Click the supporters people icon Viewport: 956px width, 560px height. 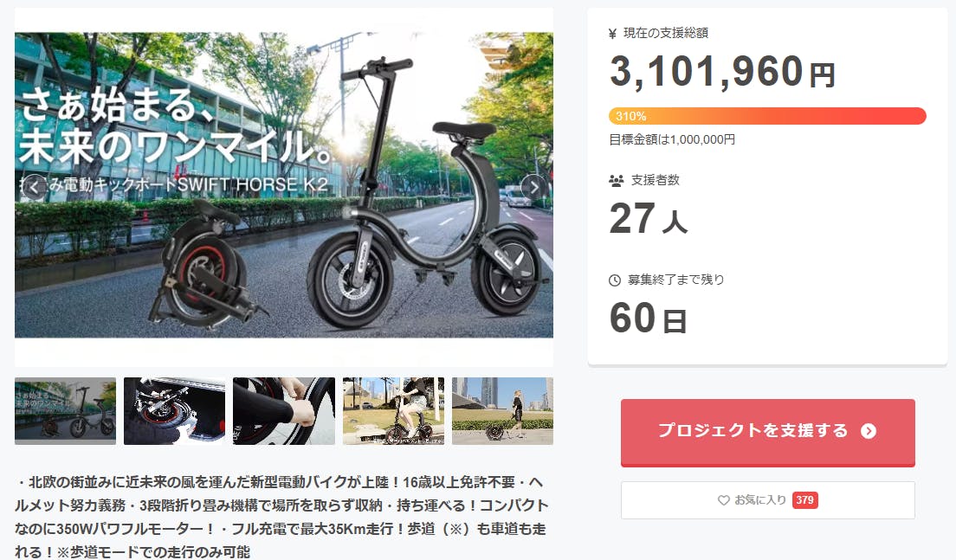(x=616, y=180)
